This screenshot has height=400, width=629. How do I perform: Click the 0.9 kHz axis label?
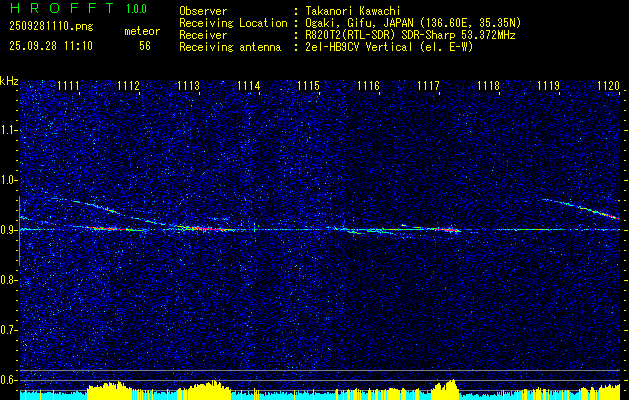7,230
